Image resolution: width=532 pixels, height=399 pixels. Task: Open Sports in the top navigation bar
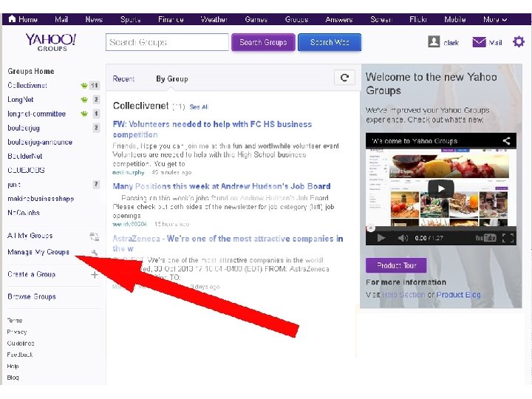tap(131, 19)
